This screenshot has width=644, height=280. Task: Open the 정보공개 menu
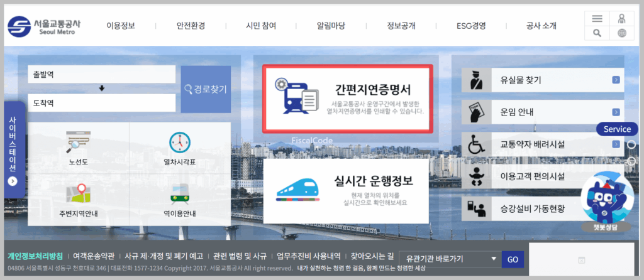[401, 26]
